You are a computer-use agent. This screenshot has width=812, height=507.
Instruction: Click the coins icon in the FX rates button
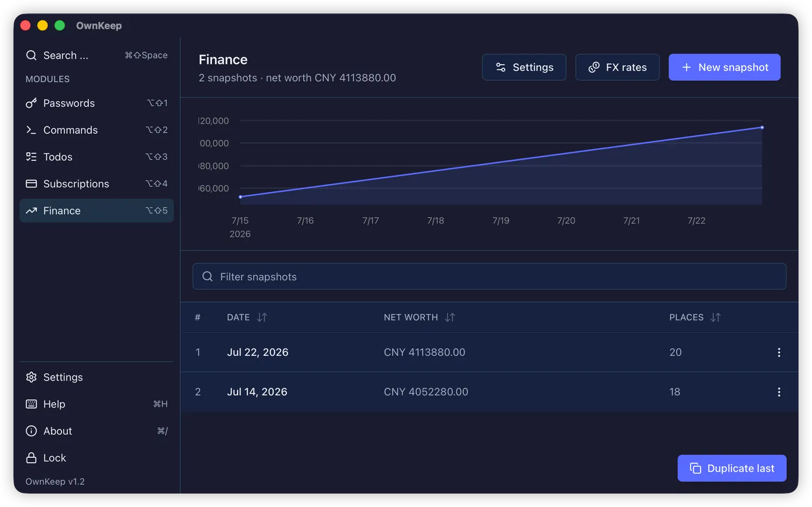point(594,67)
